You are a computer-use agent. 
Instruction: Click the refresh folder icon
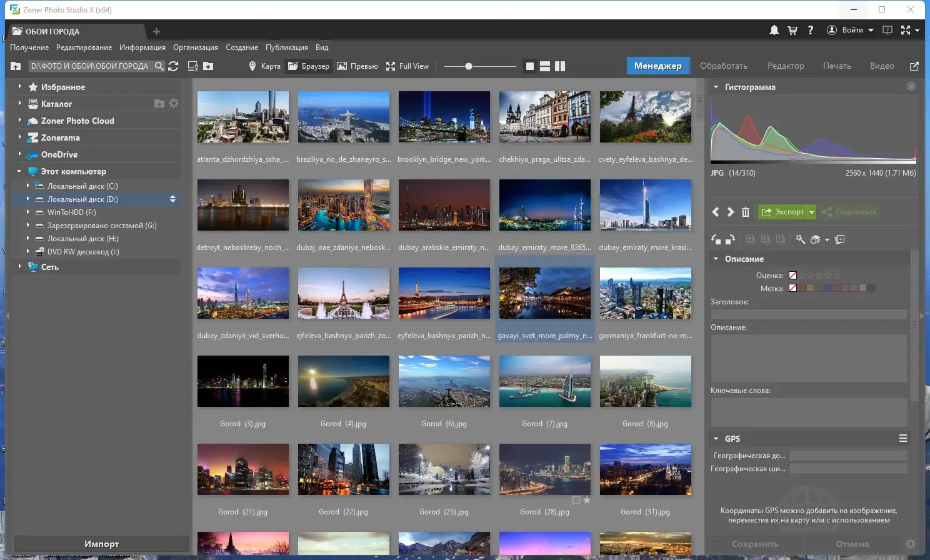coord(174,66)
